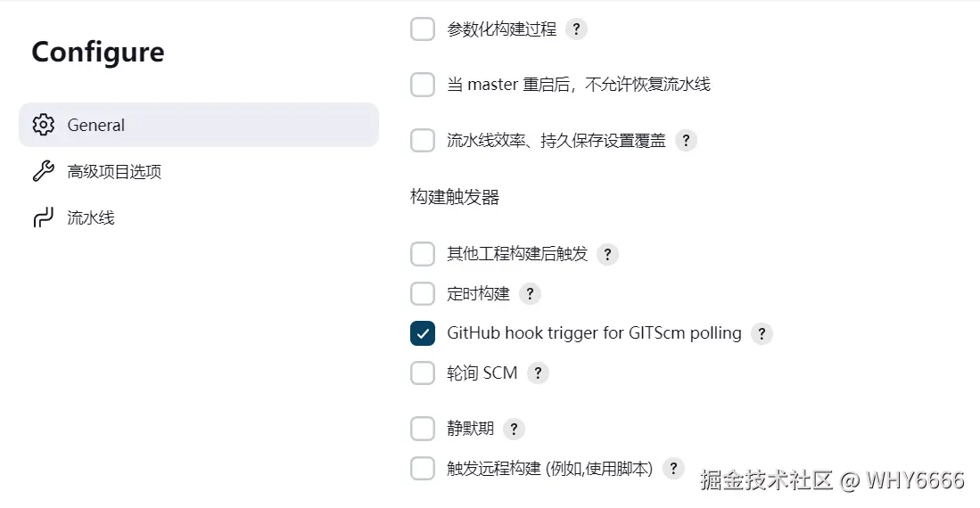Show help for 其他工程构建后触发

coord(607,254)
